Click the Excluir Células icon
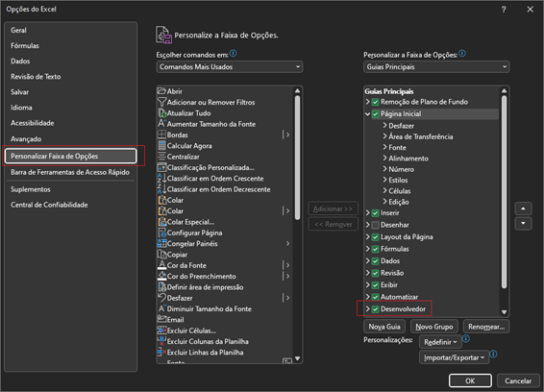 [x=162, y=331]
